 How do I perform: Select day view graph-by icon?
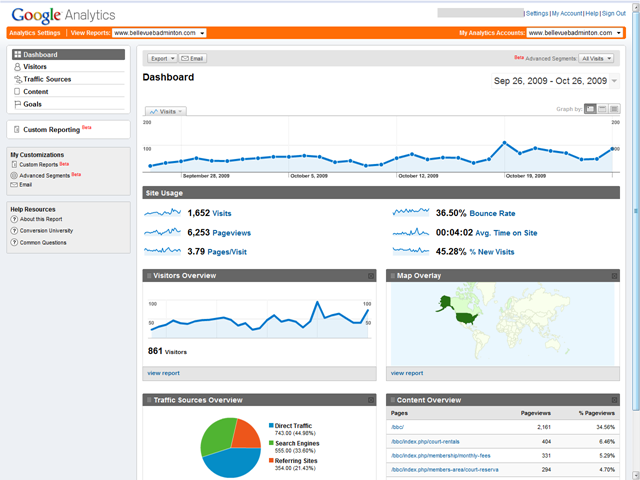(x=590, y=109)
